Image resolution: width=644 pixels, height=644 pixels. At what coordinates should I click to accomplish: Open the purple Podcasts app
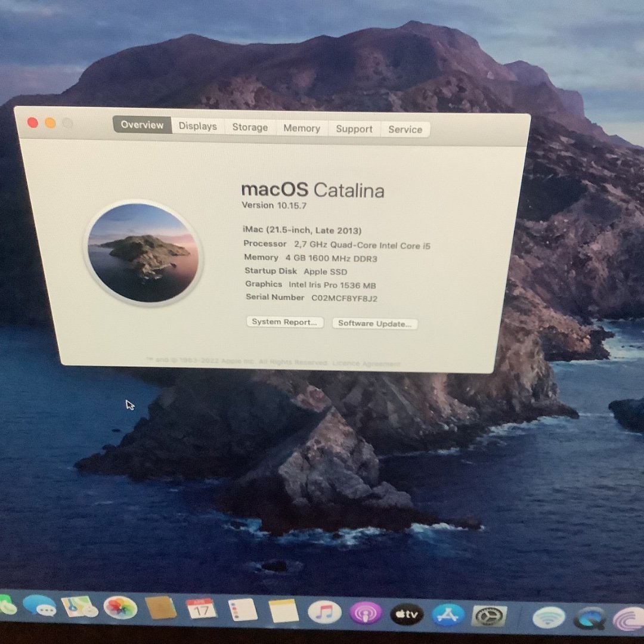365,614
